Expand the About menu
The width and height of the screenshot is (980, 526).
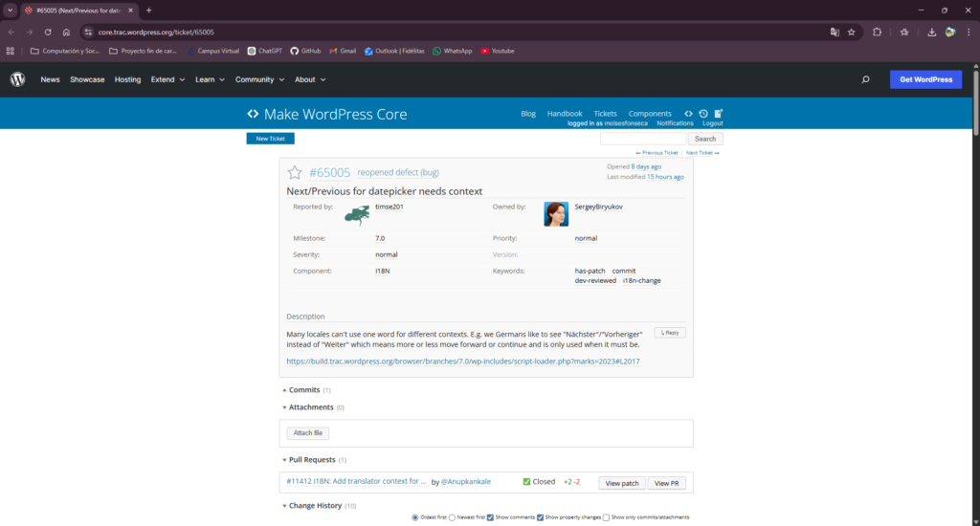pyautogui.click(x=310, y=79)
